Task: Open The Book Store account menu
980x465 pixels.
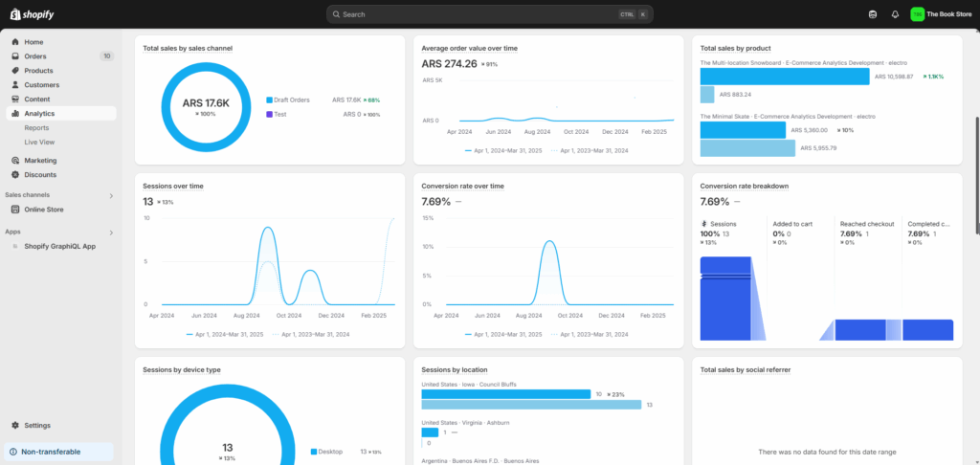Action: point(941,14)
